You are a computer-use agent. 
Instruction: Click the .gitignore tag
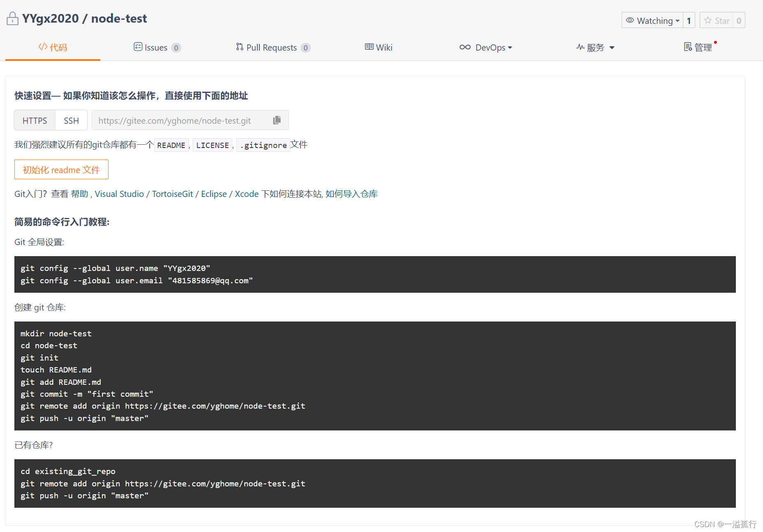[x=263, y=145]
